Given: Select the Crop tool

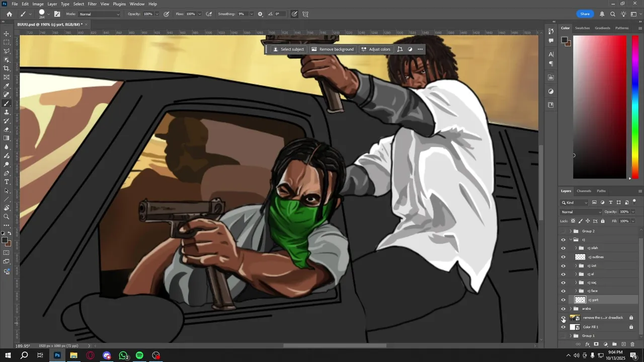Looking at the screenshot, I should click(7, 68).
